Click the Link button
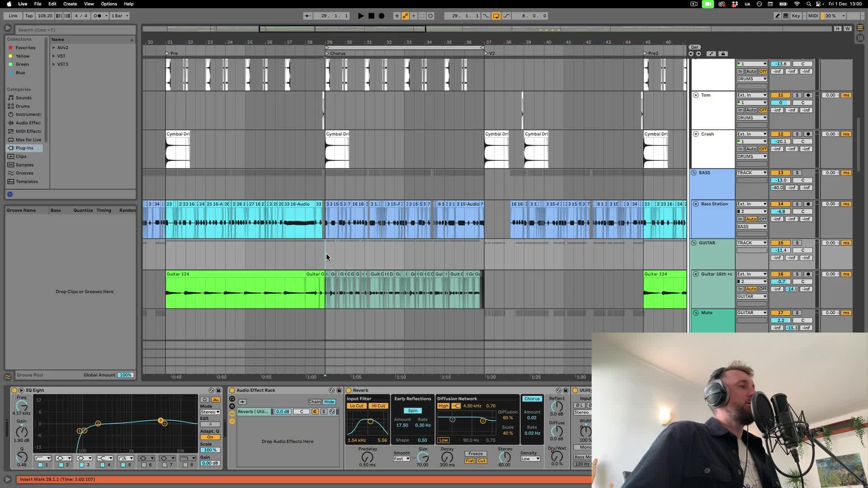This screenshot has width=868, height=488. pos(13,16)
